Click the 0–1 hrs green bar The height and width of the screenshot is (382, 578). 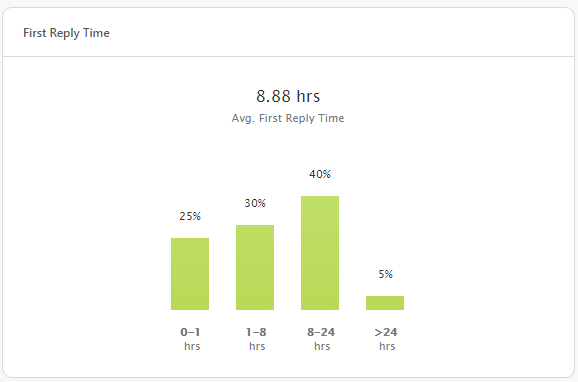[190, 274]
